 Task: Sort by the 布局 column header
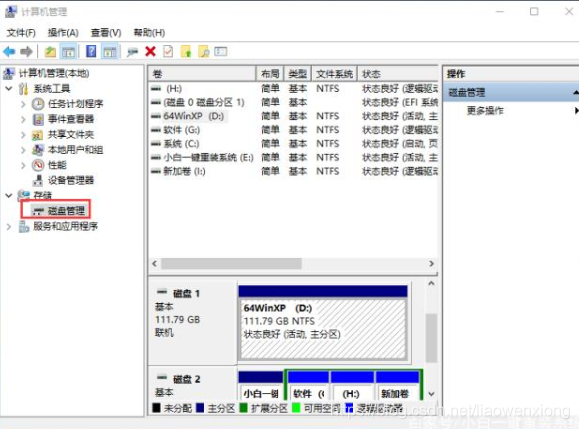coord(270,74)
